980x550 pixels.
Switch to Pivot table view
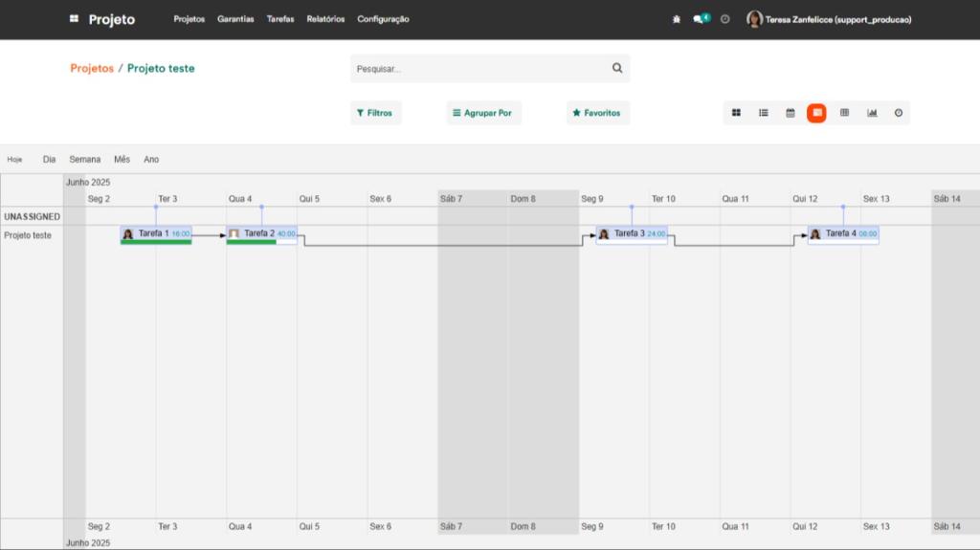click(844, 113)
